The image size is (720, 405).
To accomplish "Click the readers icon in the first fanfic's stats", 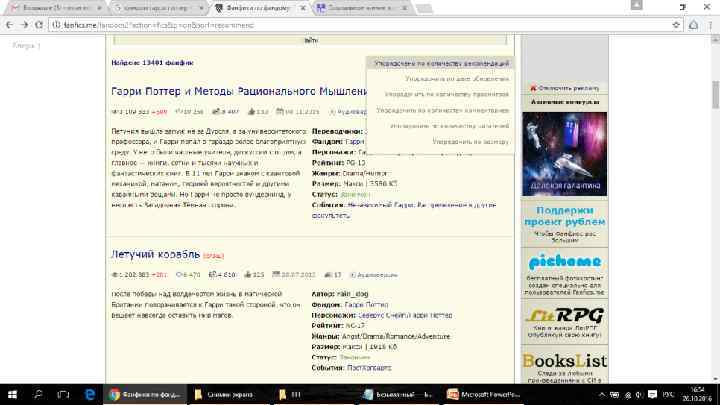I will [x=216, y=112].
